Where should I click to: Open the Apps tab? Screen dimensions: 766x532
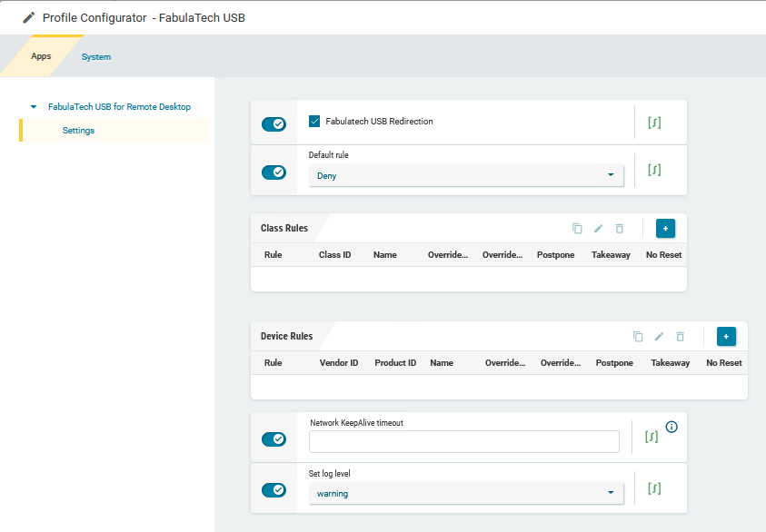(41, 56)
